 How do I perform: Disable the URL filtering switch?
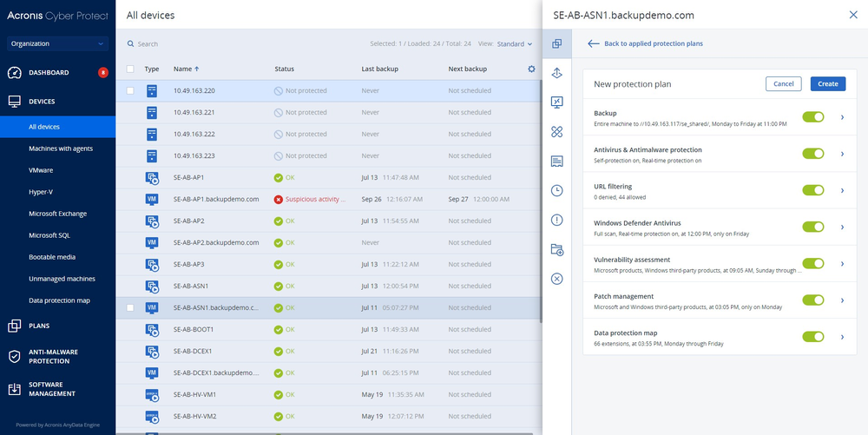813,190
